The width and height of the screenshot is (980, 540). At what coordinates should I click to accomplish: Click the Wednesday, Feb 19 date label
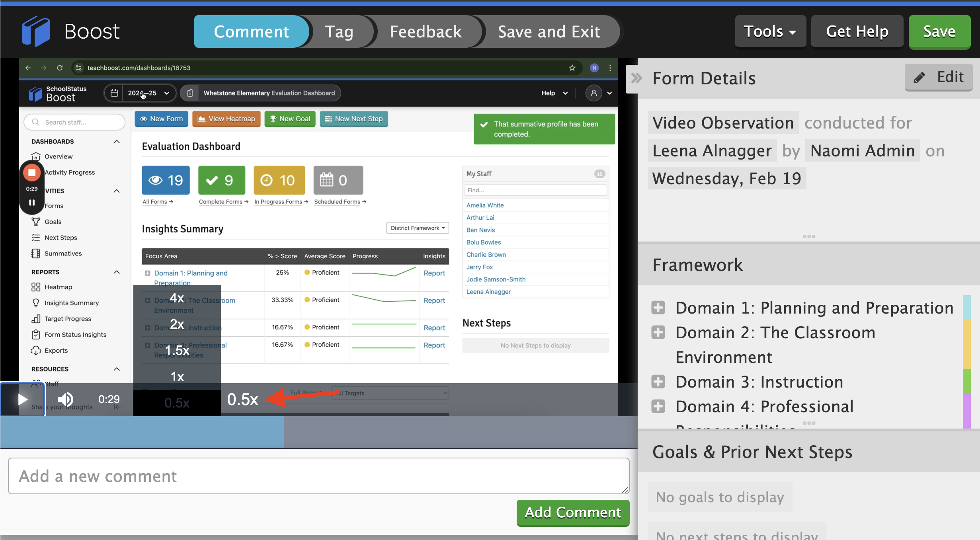[726, 178]
